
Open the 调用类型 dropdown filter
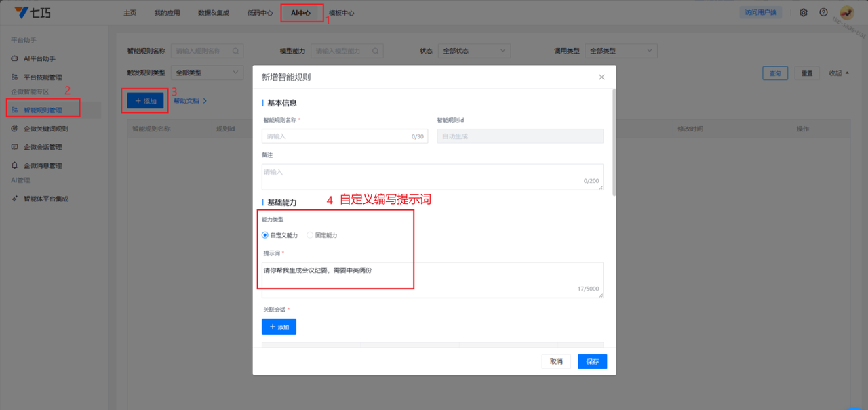click(621, 51)
